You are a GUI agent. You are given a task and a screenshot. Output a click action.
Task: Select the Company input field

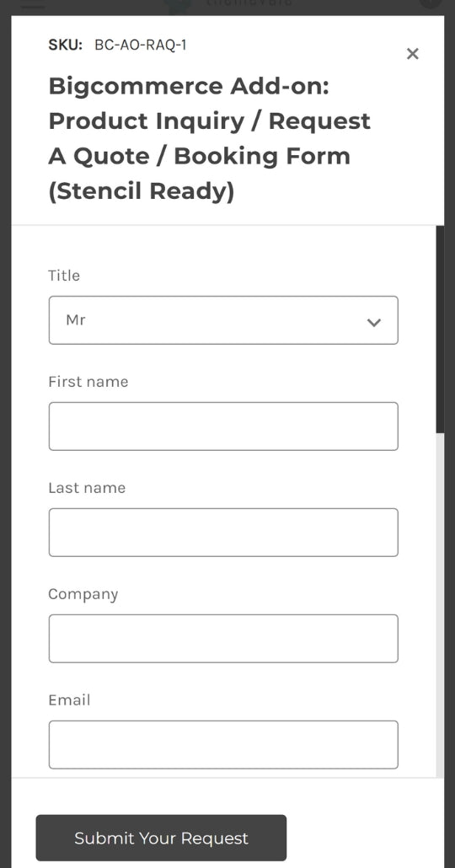click(223, 638)
